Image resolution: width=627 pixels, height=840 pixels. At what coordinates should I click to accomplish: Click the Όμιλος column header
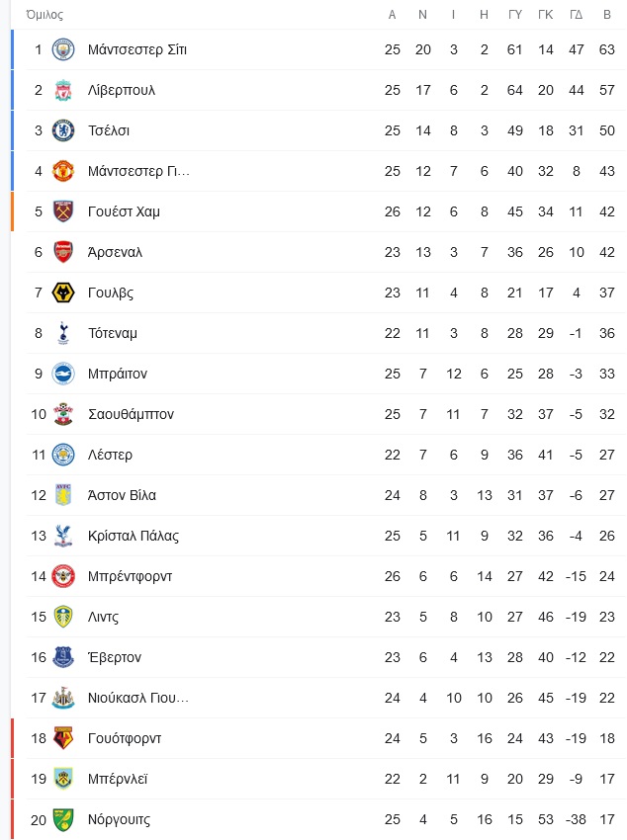(45, 15)
